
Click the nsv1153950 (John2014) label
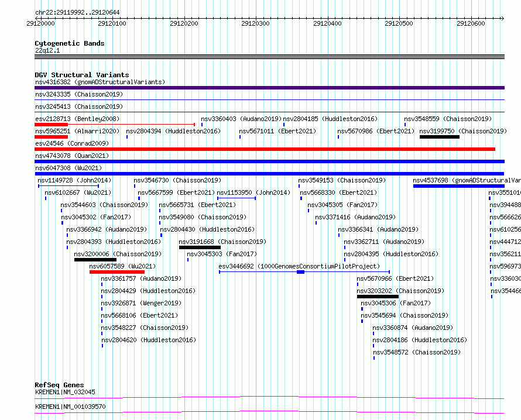tap(253, 192)
